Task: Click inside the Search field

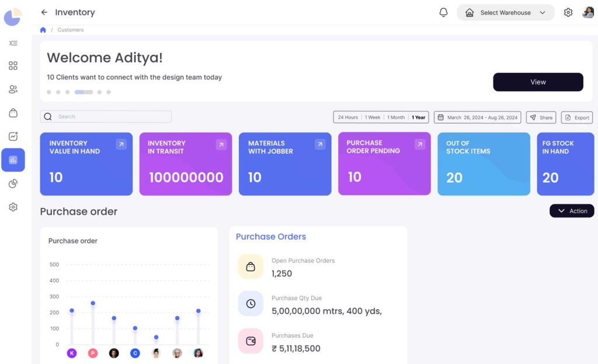Action: pyautogui.click(x=105, y=117)
